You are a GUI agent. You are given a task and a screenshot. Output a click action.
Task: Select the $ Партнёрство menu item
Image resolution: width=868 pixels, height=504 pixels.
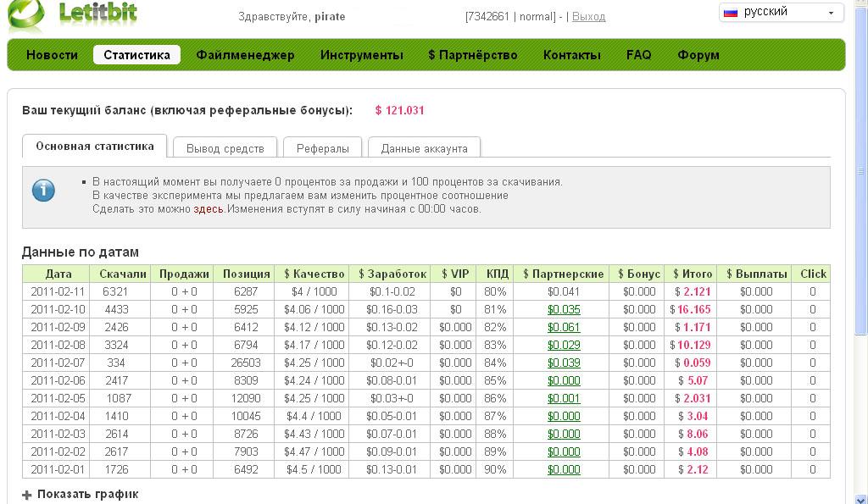click(472, 55)
